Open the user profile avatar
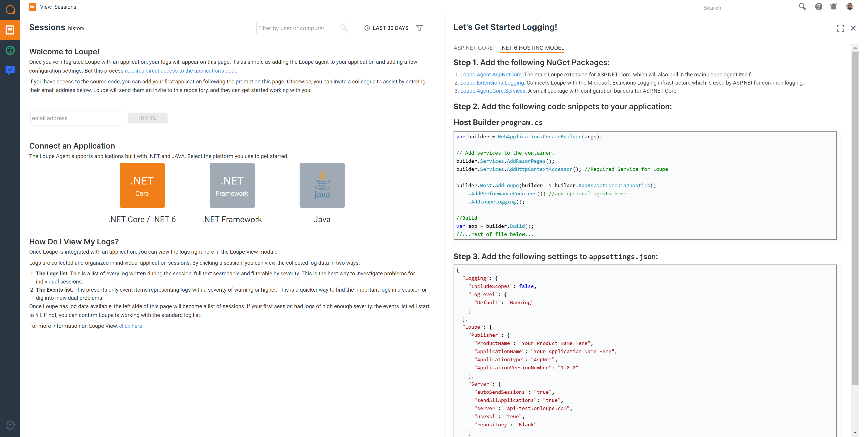Screen dimensions: 868x437 (849, 6)
